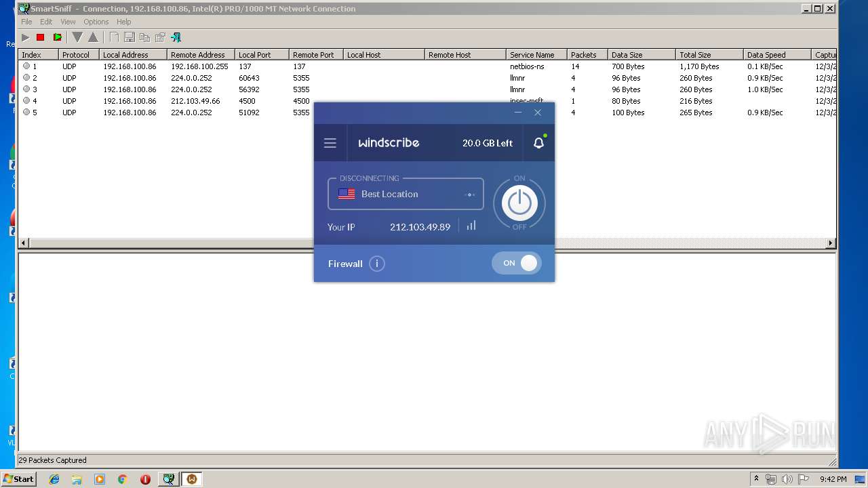Click remote address 212.103.49.66
Image resolution: width=868 pixels, height=488 pixels.
point(195,101)
